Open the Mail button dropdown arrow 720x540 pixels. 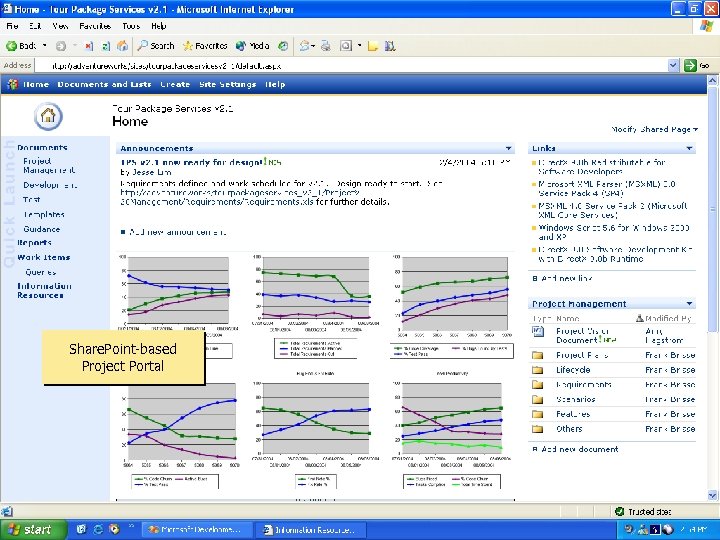pos(313,46)
